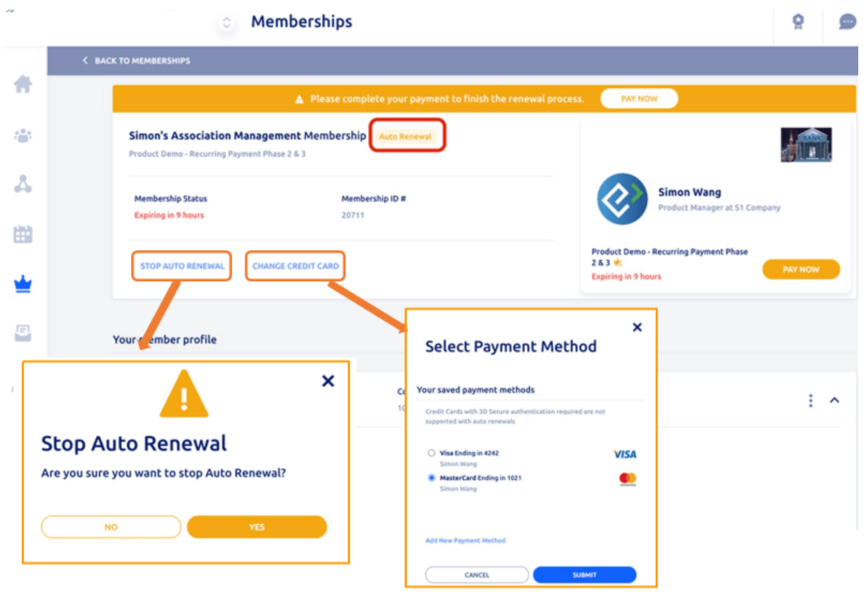Click the Simon's Association Management Membership title
The height and width of the screenshot is (600, 868).
pos(247,136)
